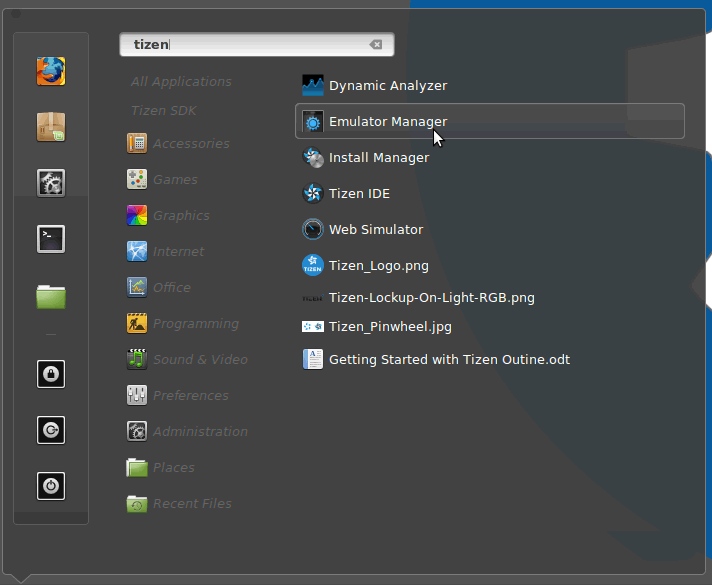Open the Accessories category label

(191, 144)
